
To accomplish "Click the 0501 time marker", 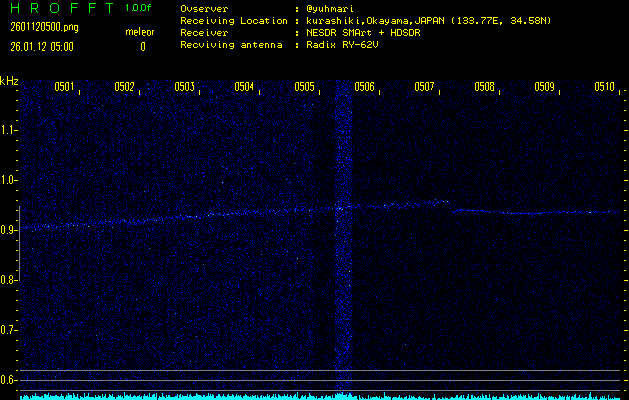I will 64,87.
